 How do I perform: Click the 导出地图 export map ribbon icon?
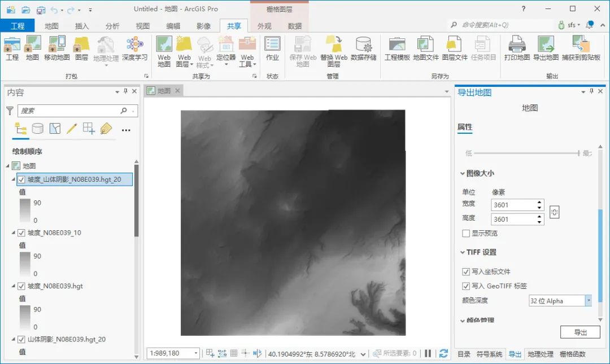tap(546, 48)
